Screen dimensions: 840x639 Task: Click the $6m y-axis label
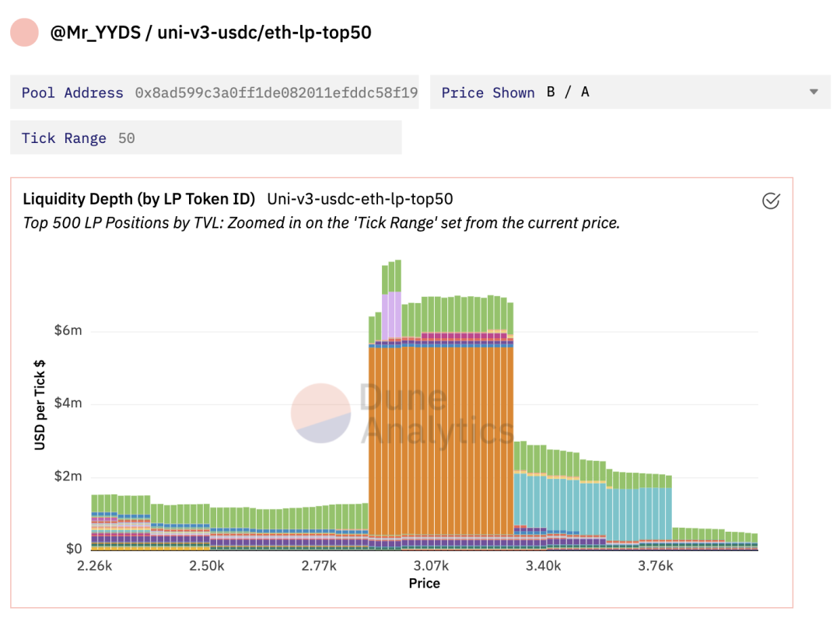tap(68, 330)
